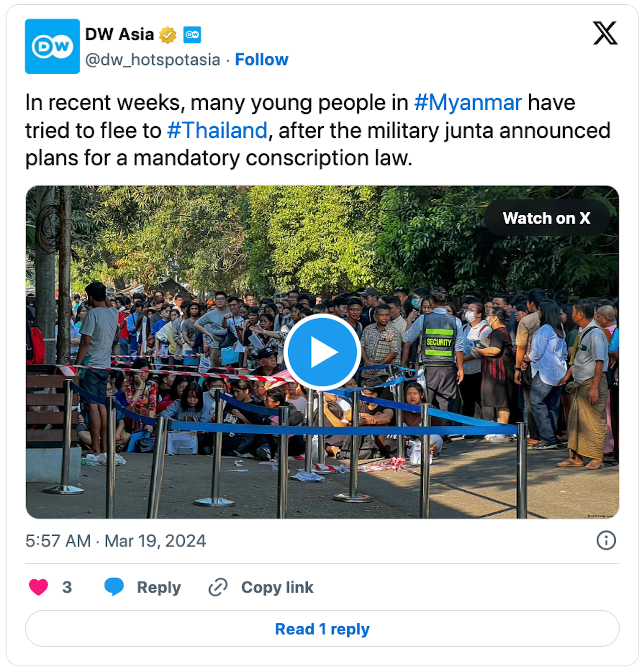Click the DW Asia display name

(x=119, y=34)
